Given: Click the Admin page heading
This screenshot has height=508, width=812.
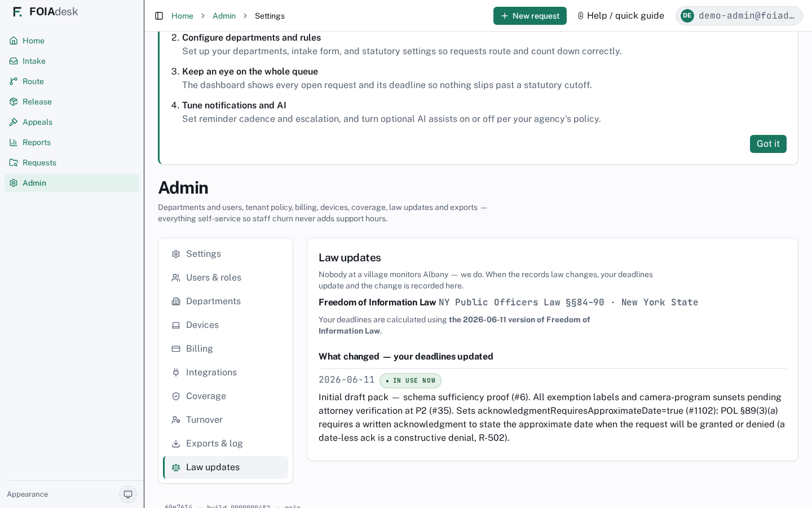Looking at the screenshot, I should 183,187.
